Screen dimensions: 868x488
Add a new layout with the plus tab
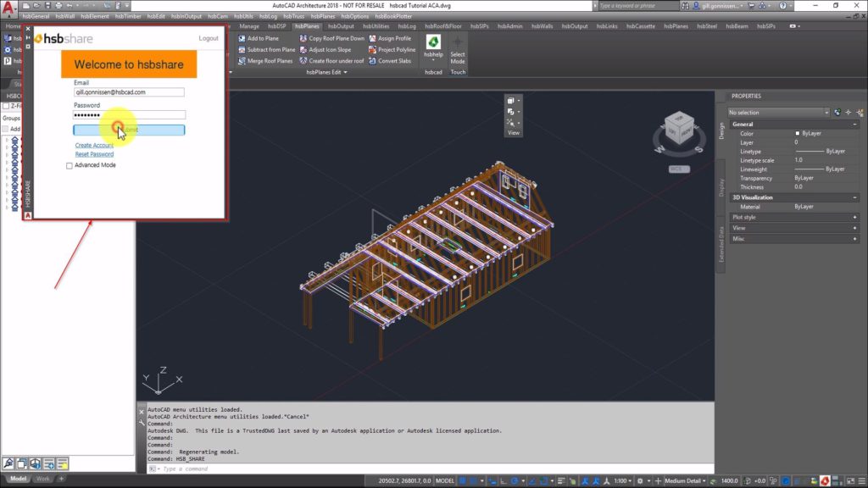(x=61, y=479)
